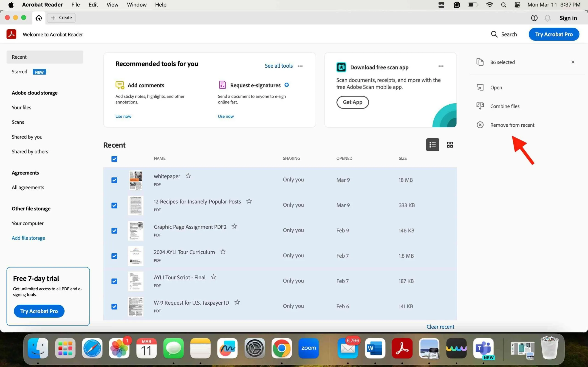Viewport: 588px width, 367px height.
Task: Click the Window menu item
Action: coord(136,5)
